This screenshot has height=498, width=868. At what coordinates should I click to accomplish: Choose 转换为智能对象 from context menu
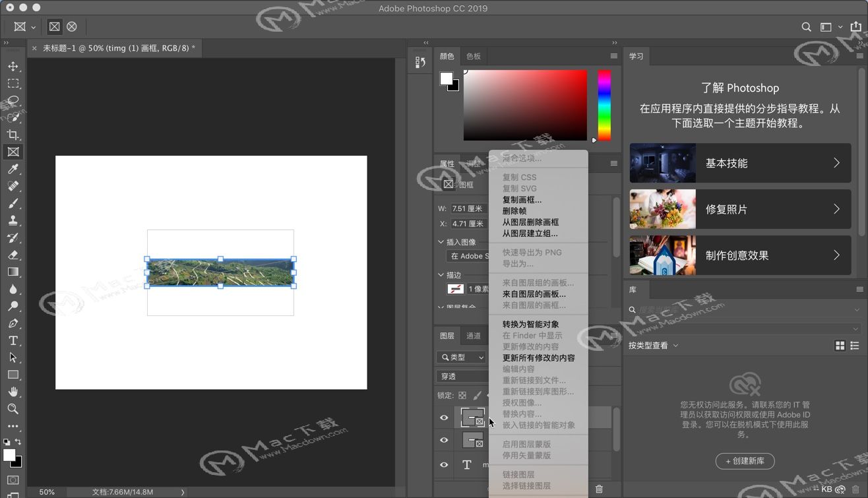coord(531,325)
